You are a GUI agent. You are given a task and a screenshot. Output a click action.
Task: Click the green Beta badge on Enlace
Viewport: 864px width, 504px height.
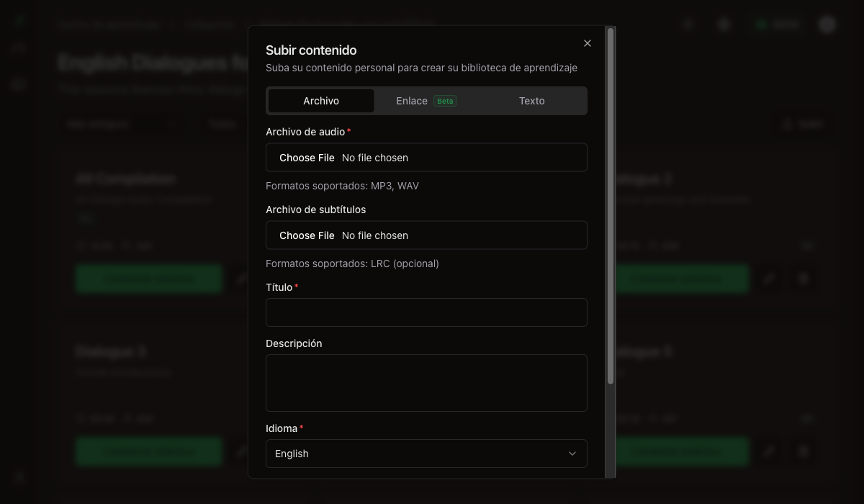click(445, 101)
